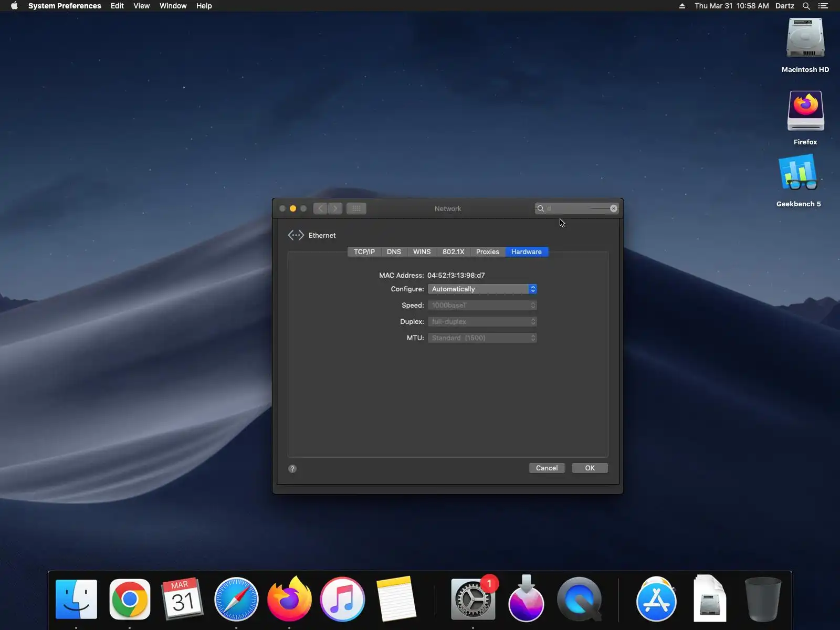Image resolution: width=840 pixels, height=630 pixels.
Task: Click the Dartz user menu
Action: [785, 6]
